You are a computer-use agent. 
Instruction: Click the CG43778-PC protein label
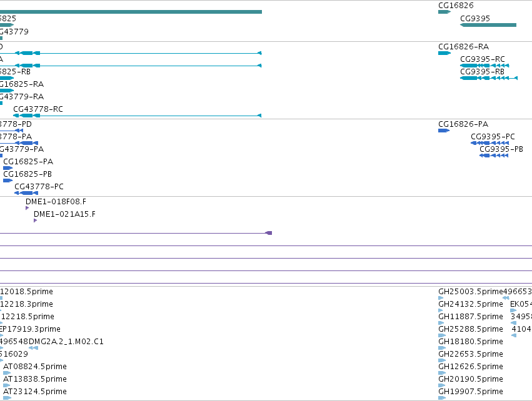click(39, 187)
